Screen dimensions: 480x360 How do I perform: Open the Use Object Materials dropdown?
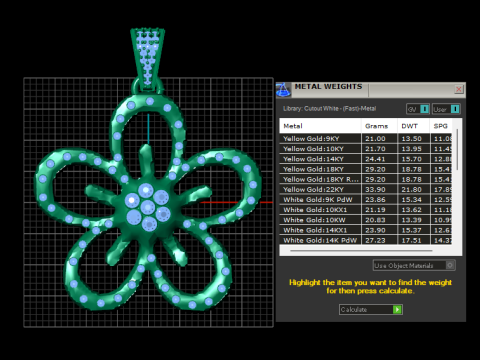click(x=414, y=265)
